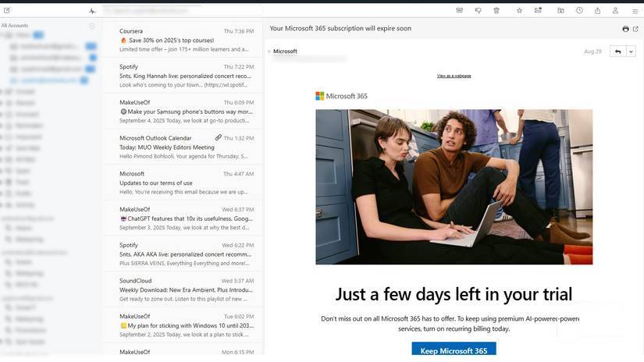Image resolution: width=644 pixels, height=362 pixels.
Task: Click the email subject about subscription expiring soon
Action: [x=340, y=28]
